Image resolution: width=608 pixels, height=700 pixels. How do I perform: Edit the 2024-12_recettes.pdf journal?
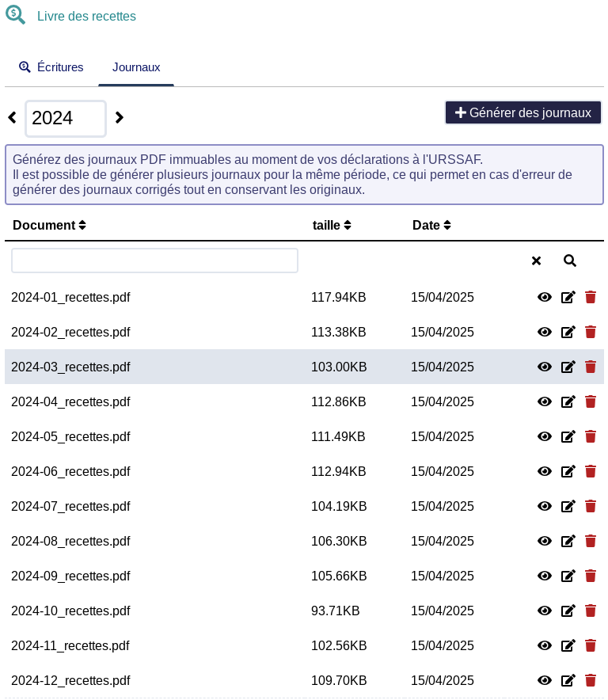[568, 680]
